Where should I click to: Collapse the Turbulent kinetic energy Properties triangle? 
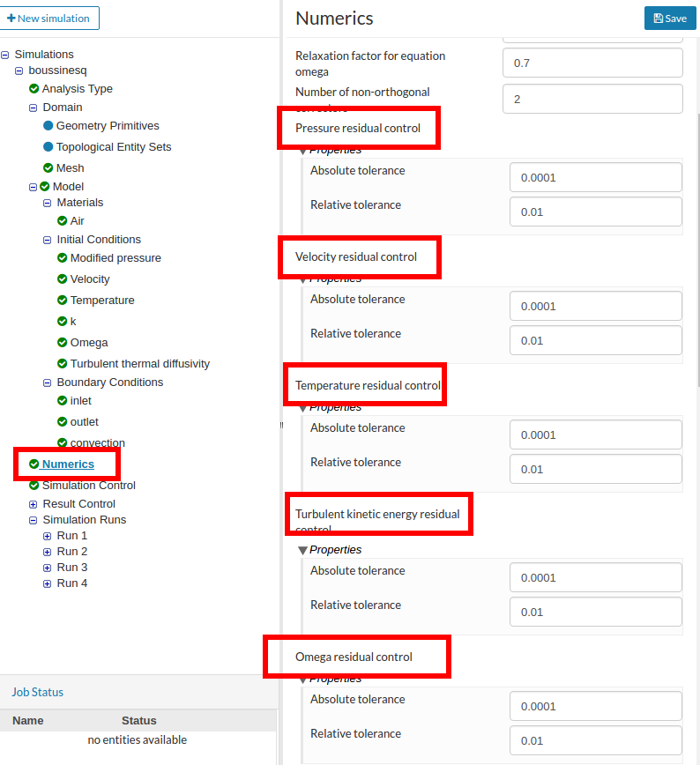pyautogui.click(x=303, y=550)
